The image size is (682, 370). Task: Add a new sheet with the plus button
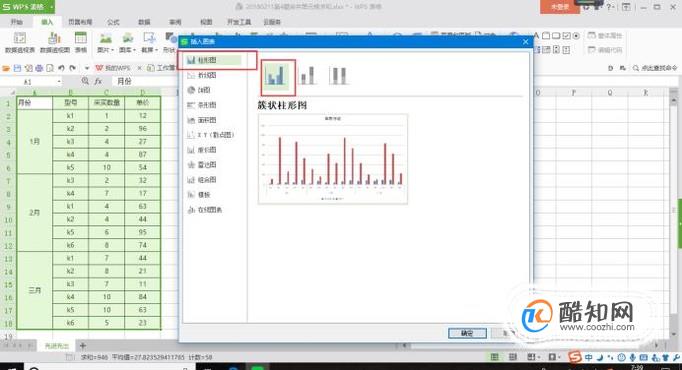click(x=83, y=346)
